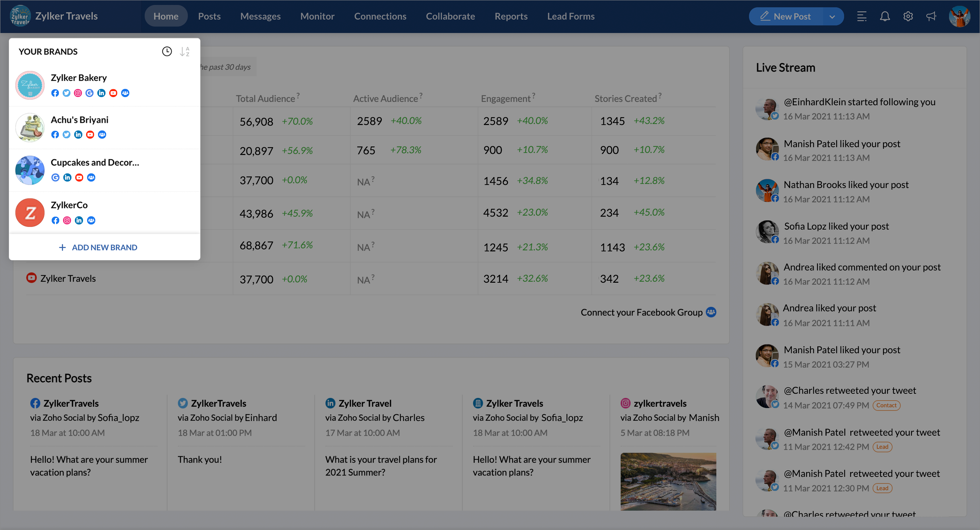Click Achu's Briyani YouTube icon
The image size is (980, 530).
(90, 135)
